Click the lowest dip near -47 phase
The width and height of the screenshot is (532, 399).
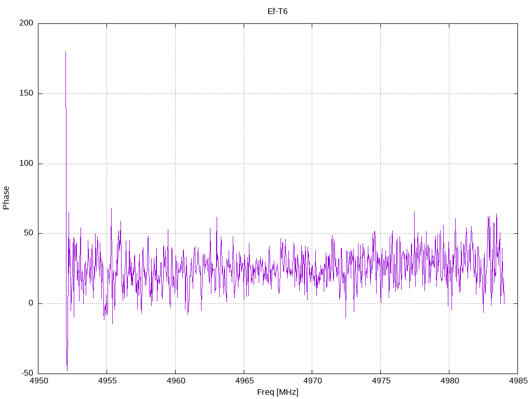coord(67,369)
